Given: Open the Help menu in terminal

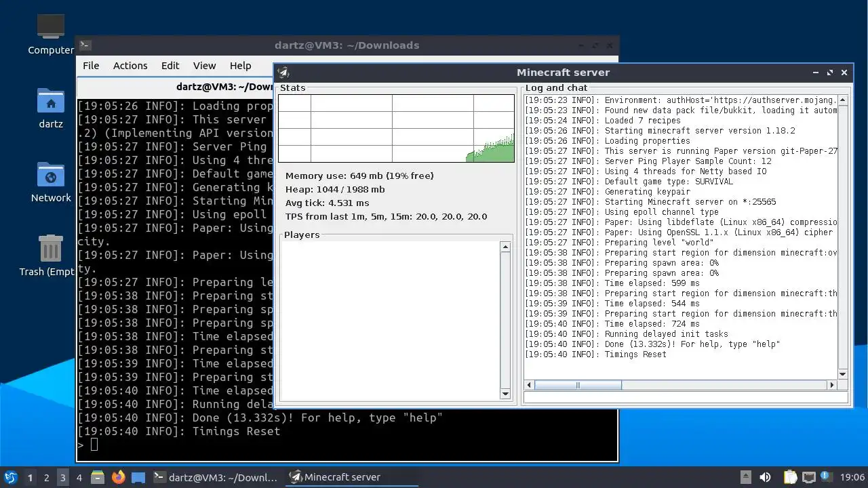Looking at the screenshot, I should [240, 66].
